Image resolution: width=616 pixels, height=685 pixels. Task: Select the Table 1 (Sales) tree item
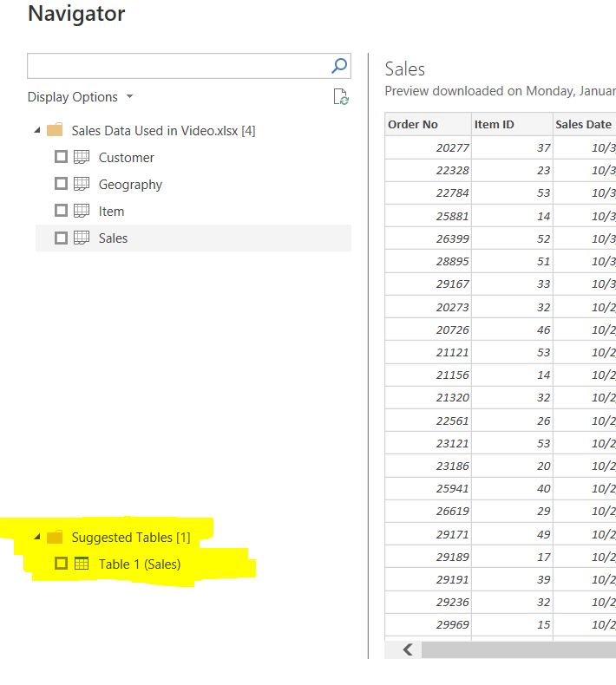click(193, 564)
